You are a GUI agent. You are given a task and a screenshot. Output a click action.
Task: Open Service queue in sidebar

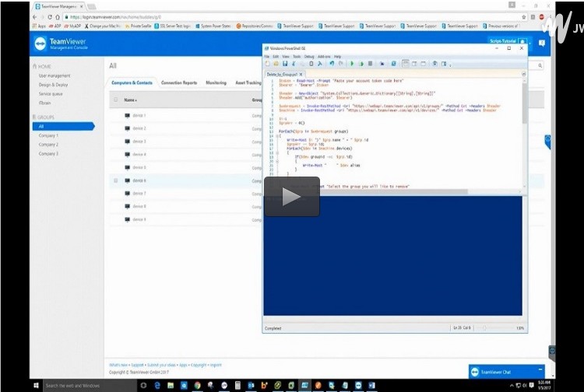(51, 94)
